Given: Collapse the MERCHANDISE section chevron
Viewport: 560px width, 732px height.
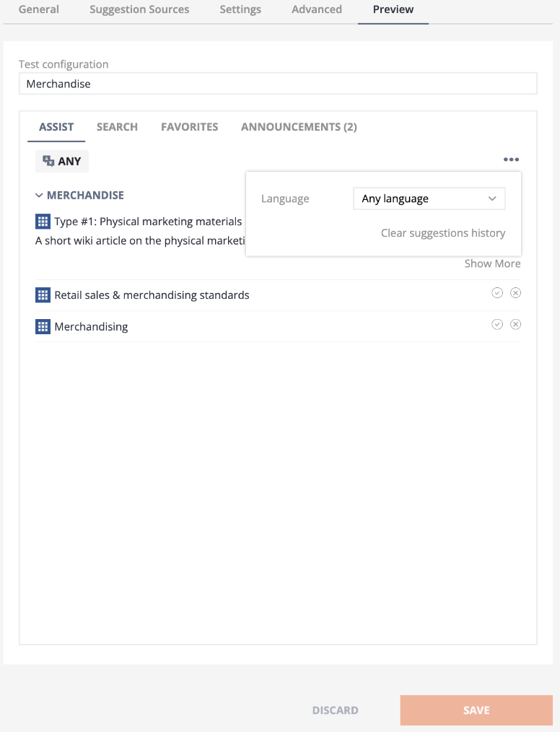Looking at the screenshot, I should (x=39, y=195).
